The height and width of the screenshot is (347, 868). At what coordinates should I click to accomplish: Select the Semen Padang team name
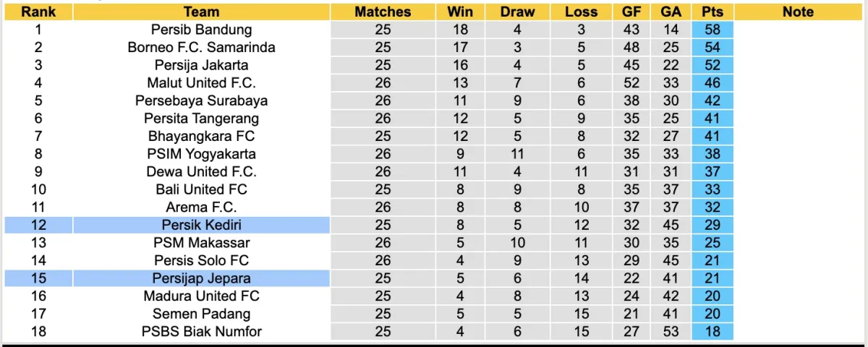tap(201, 314)
